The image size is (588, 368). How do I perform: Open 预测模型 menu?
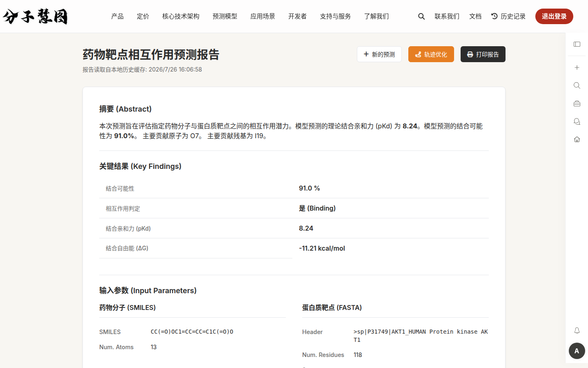[x=225, y=16]
